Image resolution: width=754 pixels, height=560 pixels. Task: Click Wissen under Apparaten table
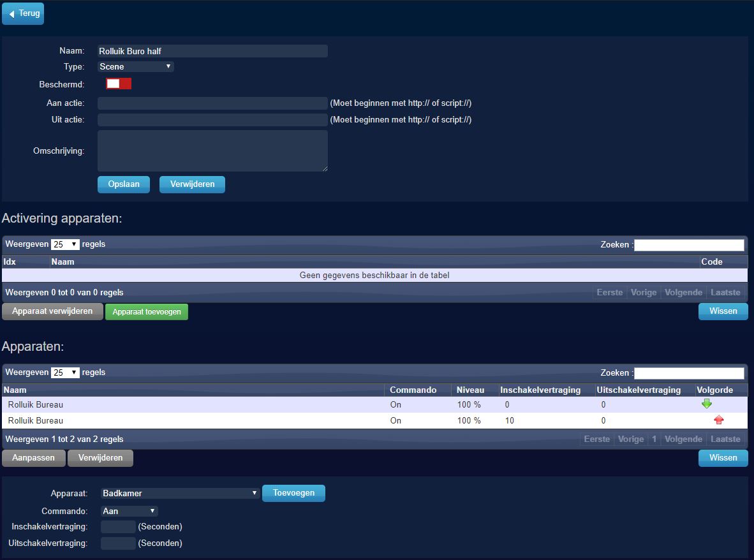click(723, 457)
